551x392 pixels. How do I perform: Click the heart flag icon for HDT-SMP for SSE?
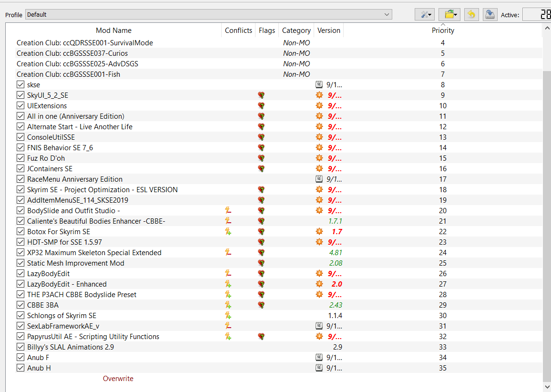261,242
